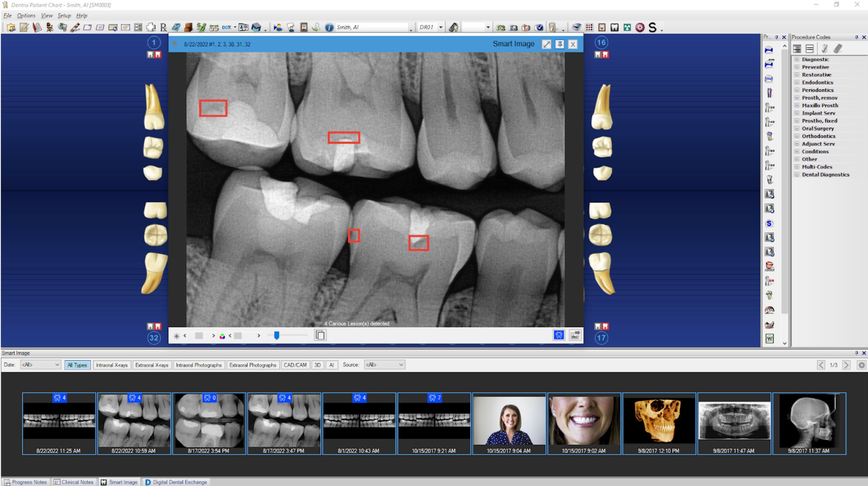Click the prescription R icon in toolbar

click(163, 27)
